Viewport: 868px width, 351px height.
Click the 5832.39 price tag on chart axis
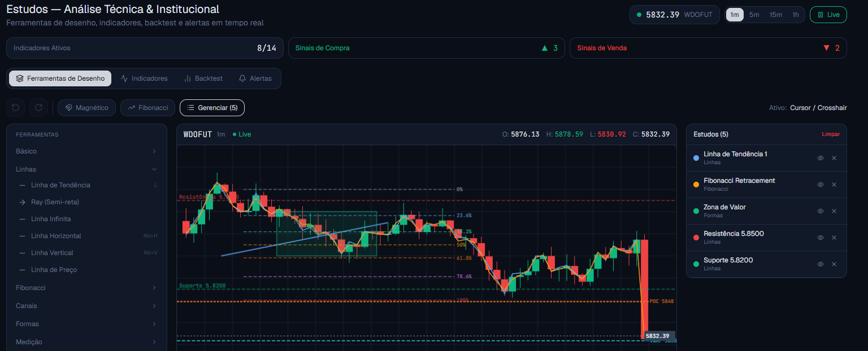tap(659, 336)
